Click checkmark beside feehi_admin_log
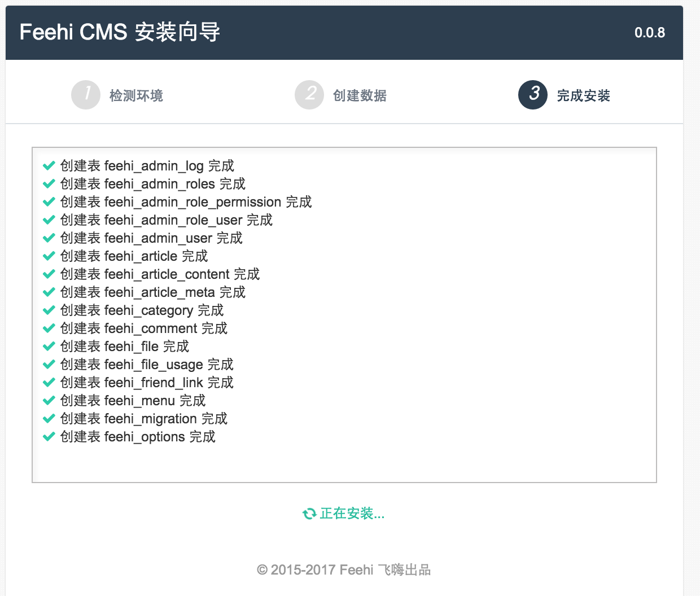This screenshot has width=700, height=596. pyautogui.click(x=49, y=166)
